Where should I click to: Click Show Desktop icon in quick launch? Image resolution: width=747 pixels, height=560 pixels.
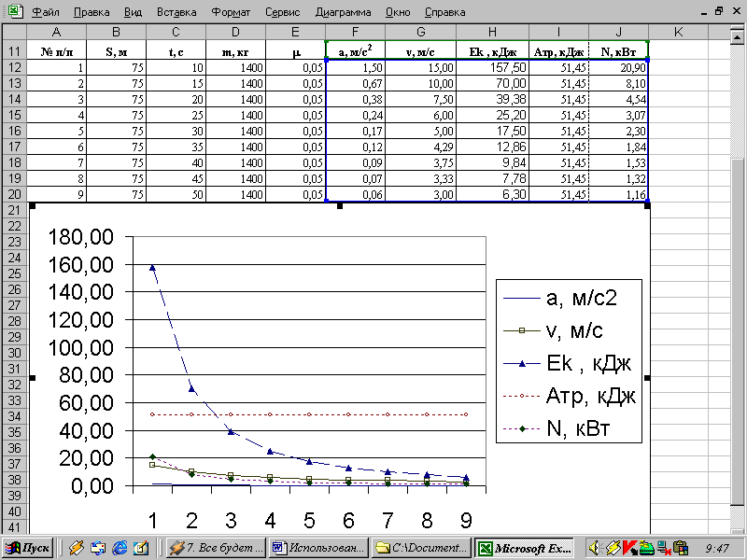(x=141, y=548)
